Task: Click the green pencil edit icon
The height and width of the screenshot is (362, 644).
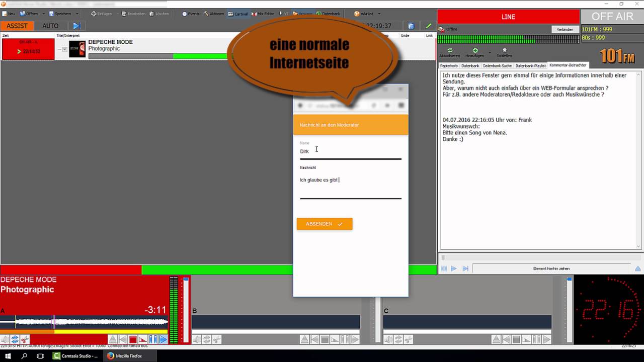Action: (x=428, y=26)
